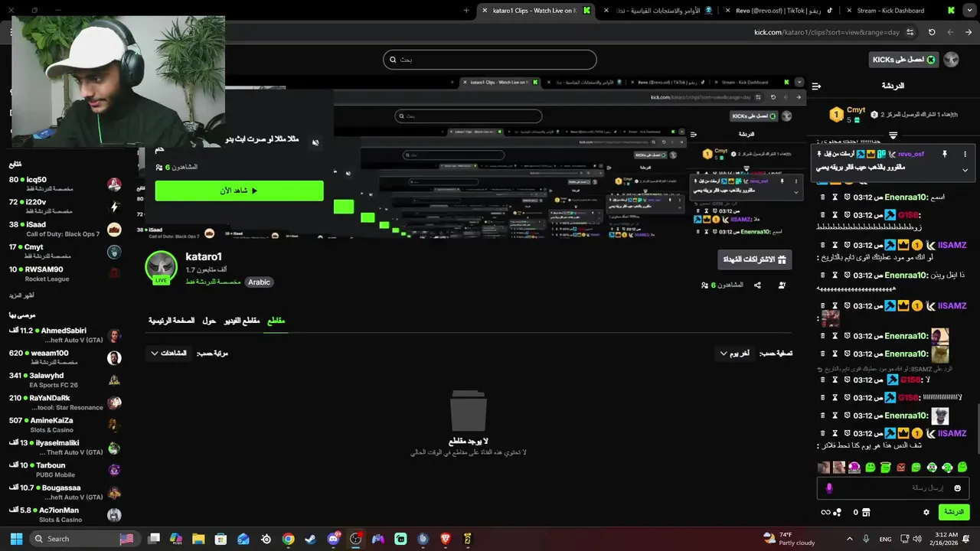Send message with green 'الدردشة' button
This screenshot has height=551, width=980.
[954, 512]
